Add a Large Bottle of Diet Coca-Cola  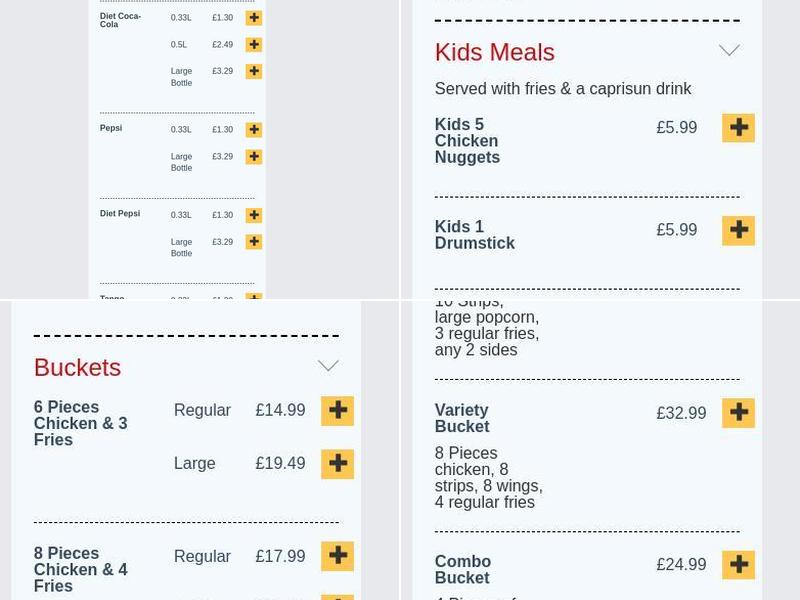point(254,71)
